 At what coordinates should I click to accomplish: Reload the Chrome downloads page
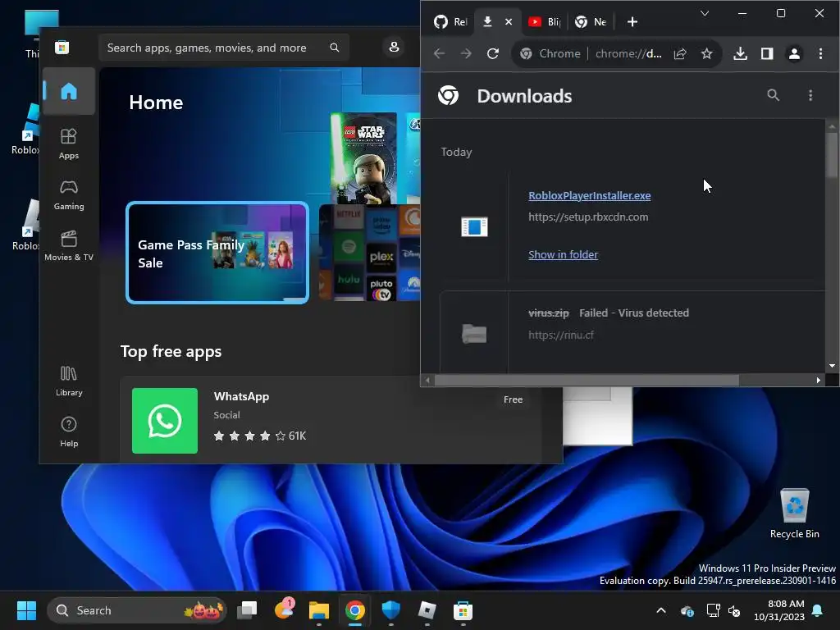493,53
